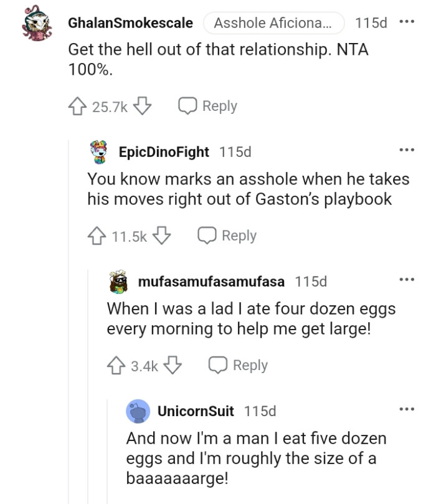
Task: Downvote EpicDinoFight's Gaston comment
Action: coord(163,236)
